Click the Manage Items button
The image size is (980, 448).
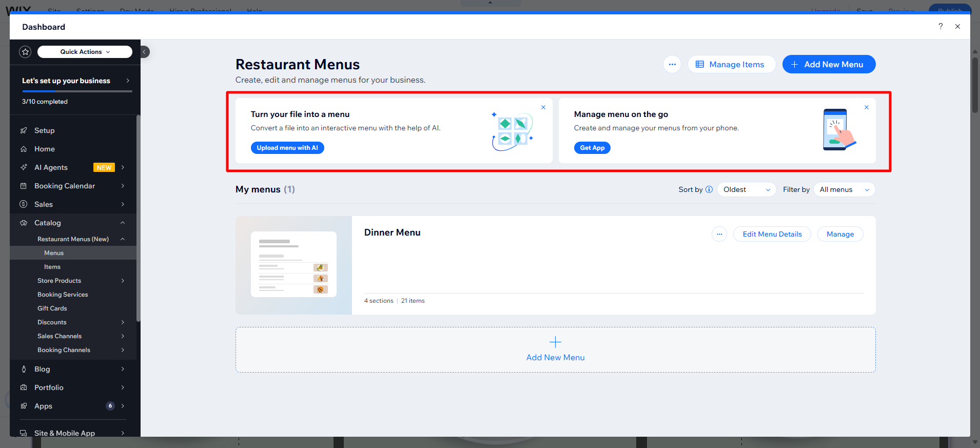pyautogui.click(x=731, y=64)
